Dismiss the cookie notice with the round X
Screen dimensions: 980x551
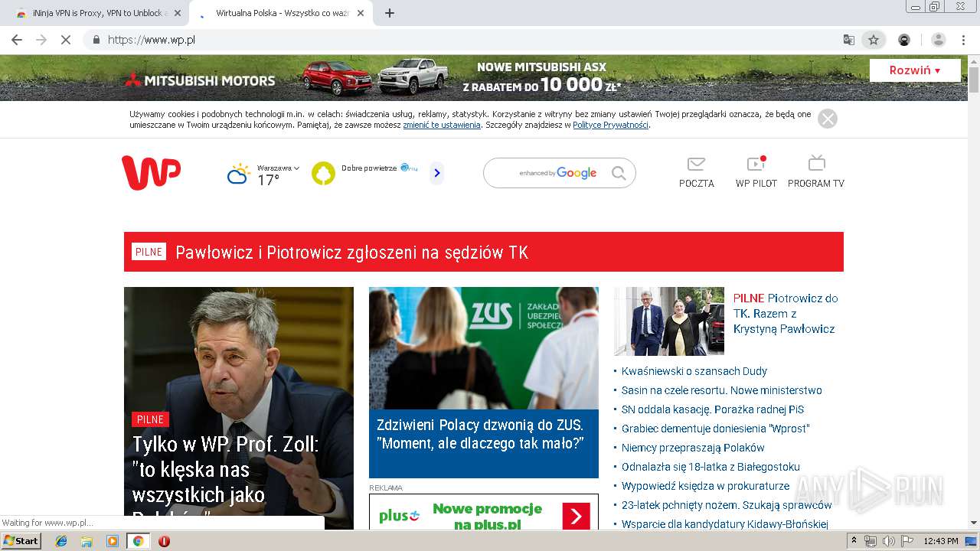pos(828,119)
